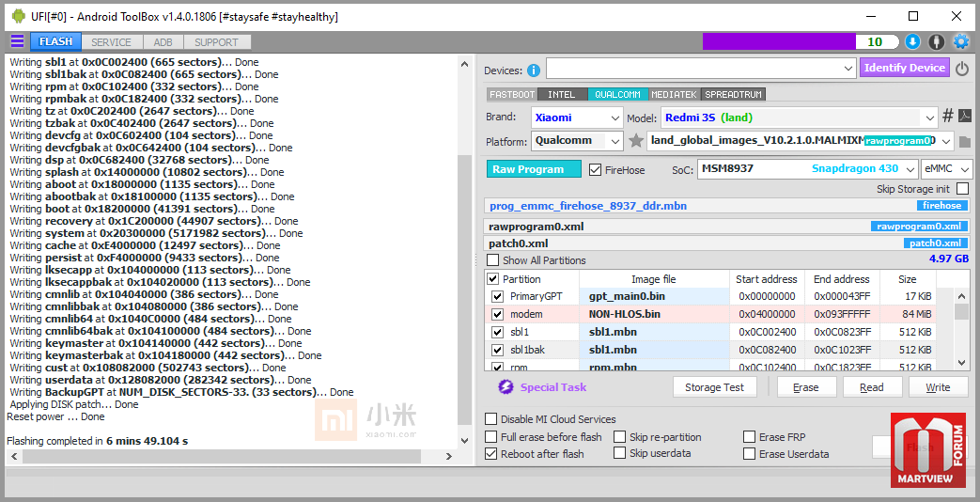The image size is (980, 502).
Task: Open the hamburger menu icon
Action: pos(18,42)
